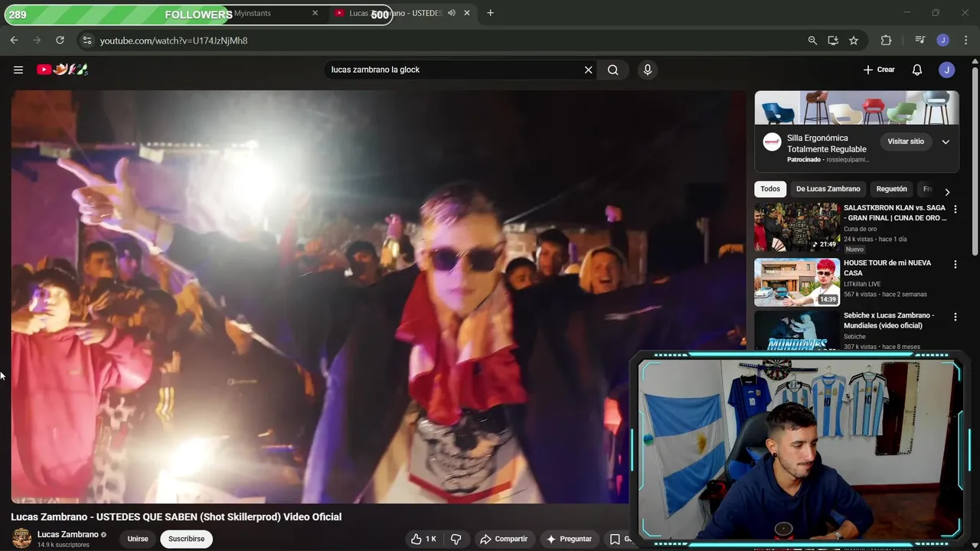The image size is (980, 551).
Task: Like the video with thumbs up
Action: point(423,539)
